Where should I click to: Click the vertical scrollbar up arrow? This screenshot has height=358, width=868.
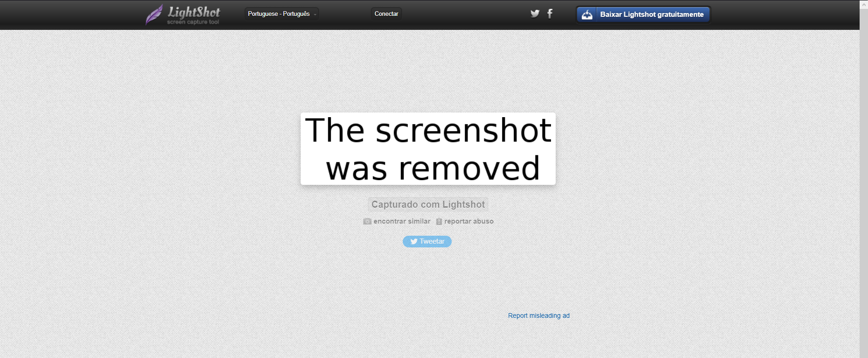tap(864, 4)
